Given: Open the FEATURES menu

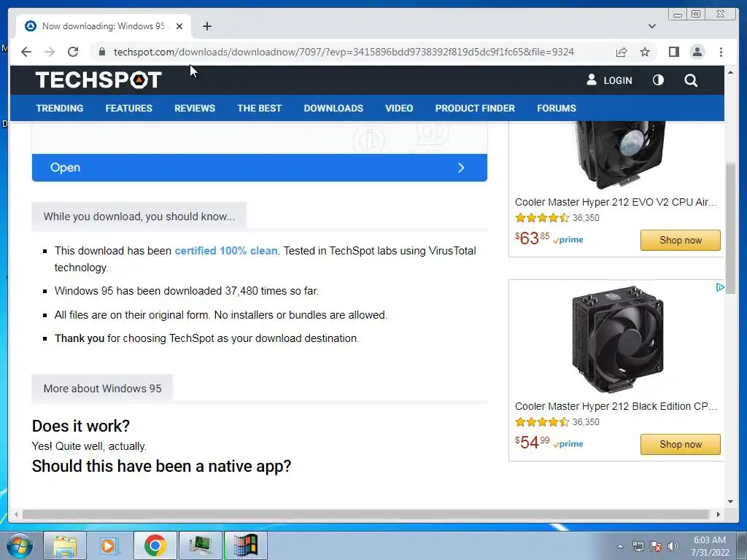Looking at the screenshot, I should tap(128, 108).
